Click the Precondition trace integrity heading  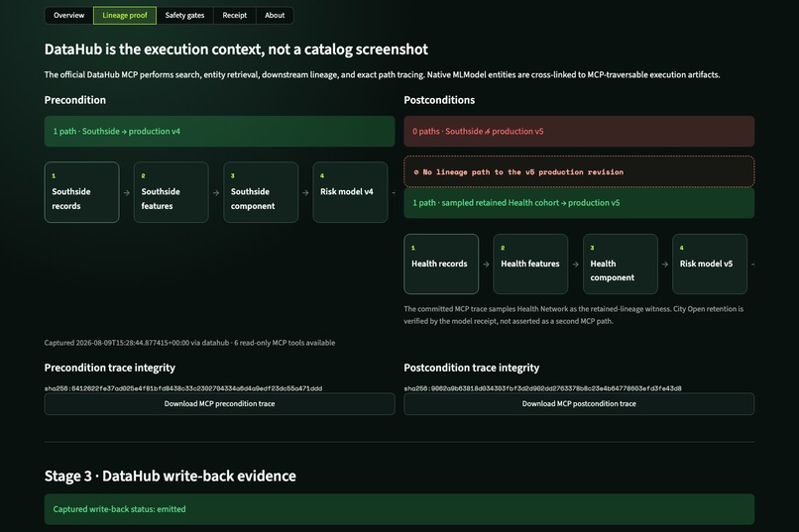110,368
